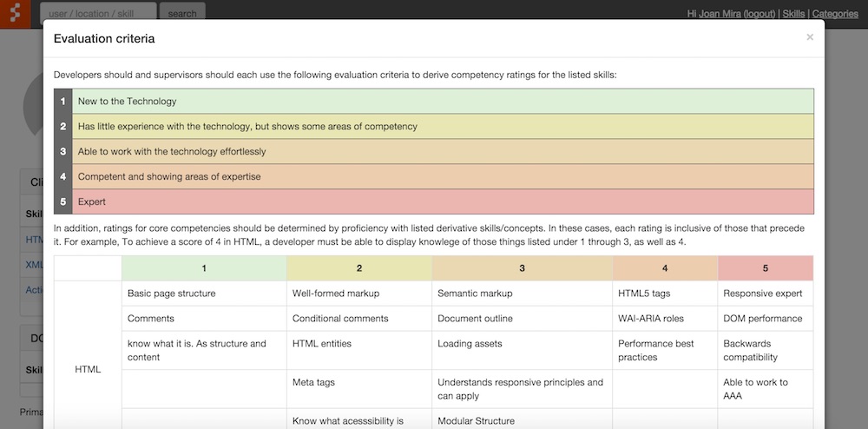Viewport: 868px width, 429px height.
Task: Select the green 'New to the Technology' rating row
Action: pos(443,102)
